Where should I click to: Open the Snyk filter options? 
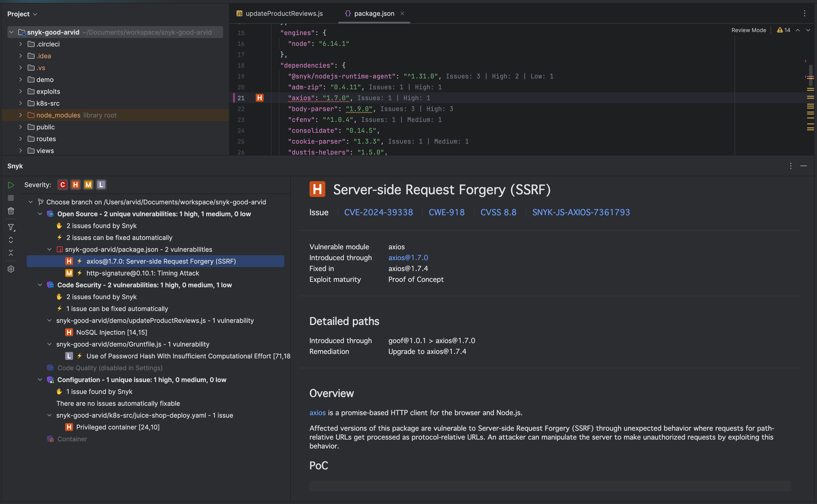11,227
